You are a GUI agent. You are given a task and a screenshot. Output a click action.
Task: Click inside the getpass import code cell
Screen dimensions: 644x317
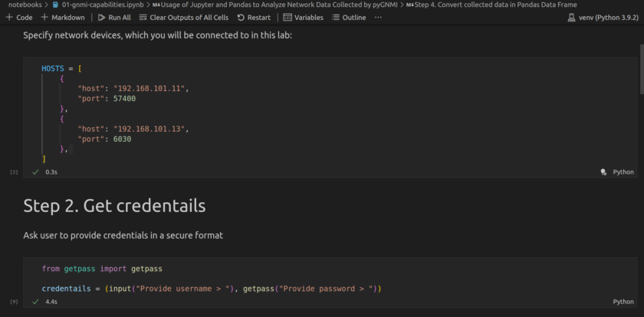[x=307, y=279]
